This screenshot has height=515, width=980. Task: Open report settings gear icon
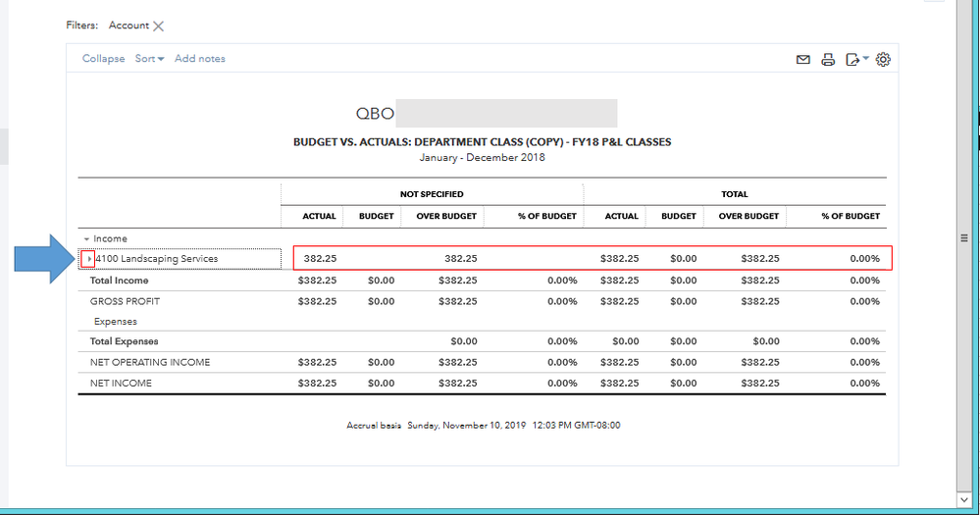click(x=883, y=60)
